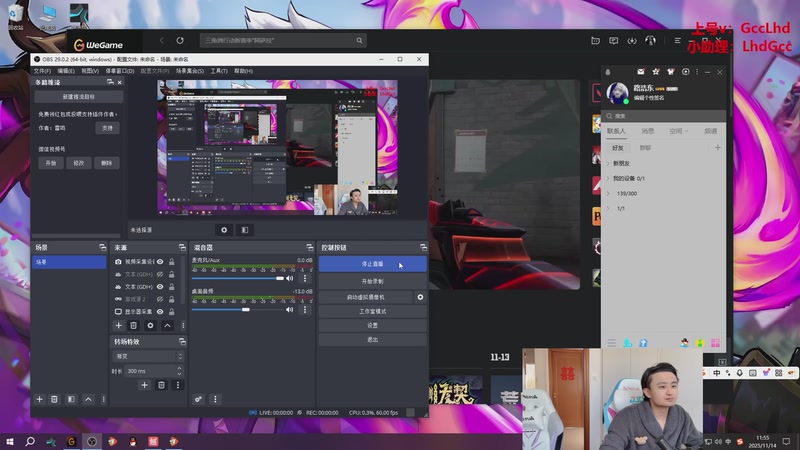This screenshot has height=450, width=800.
Task: Mute the 桌面音频 speaker icon
Action: coord(290,310)
